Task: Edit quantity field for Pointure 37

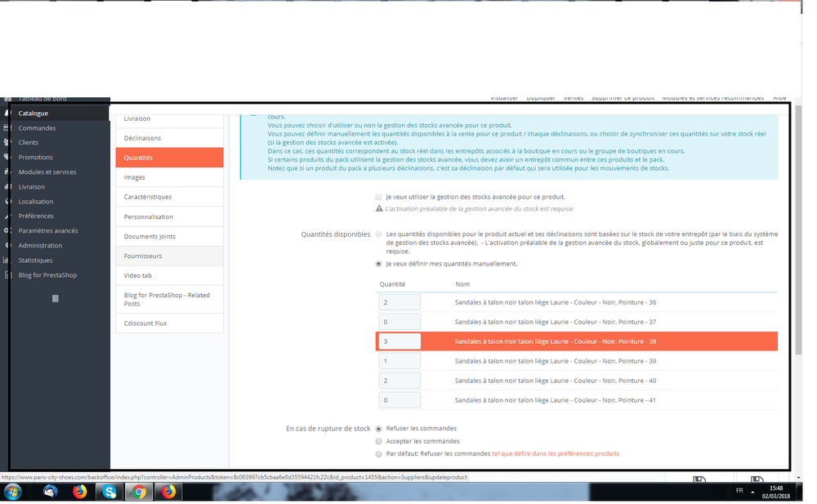Action: tap(400, 322)
